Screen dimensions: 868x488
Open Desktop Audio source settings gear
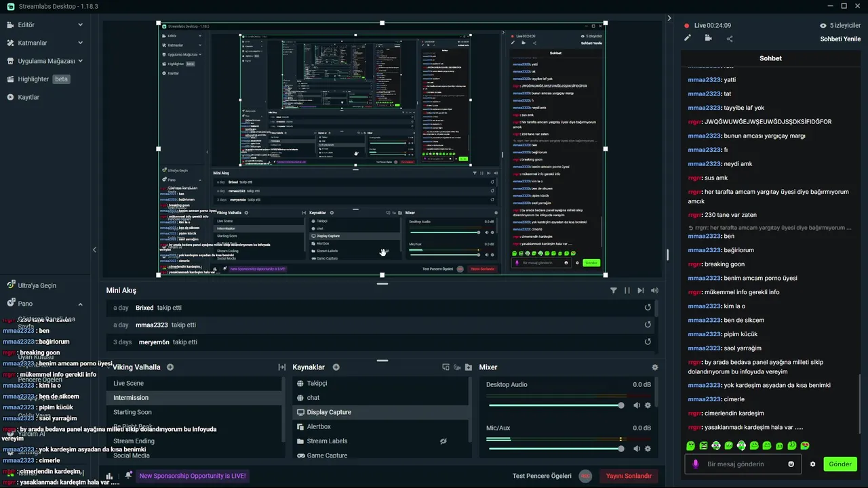tap(648, 405)
